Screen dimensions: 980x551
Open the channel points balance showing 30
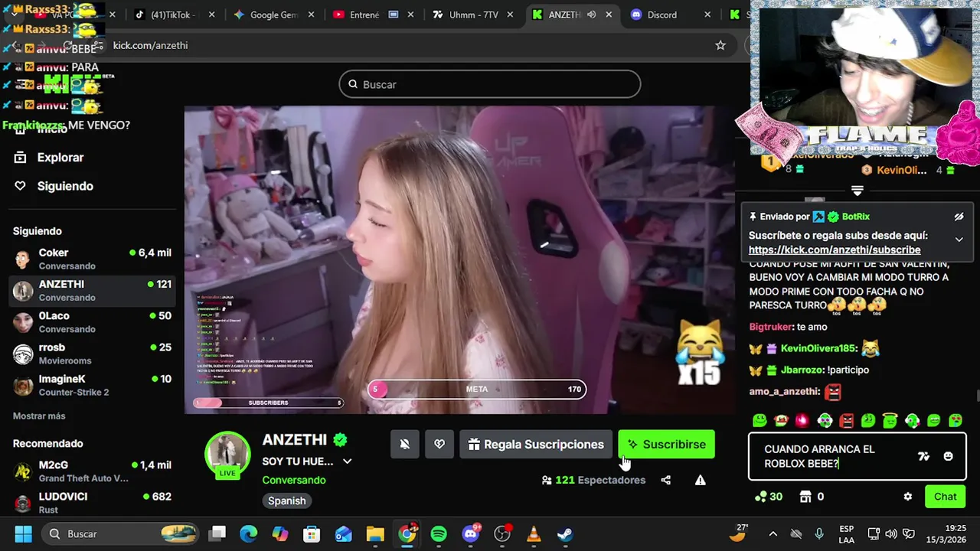pos(769,497)
